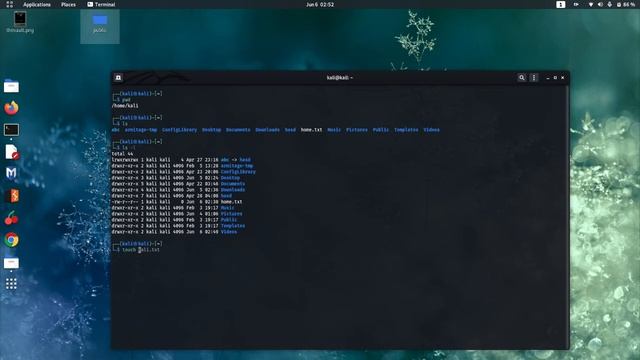Screen dimensions: 640x360
Task: Open the running file window icon below Chrome
Action: coord(11,263)
